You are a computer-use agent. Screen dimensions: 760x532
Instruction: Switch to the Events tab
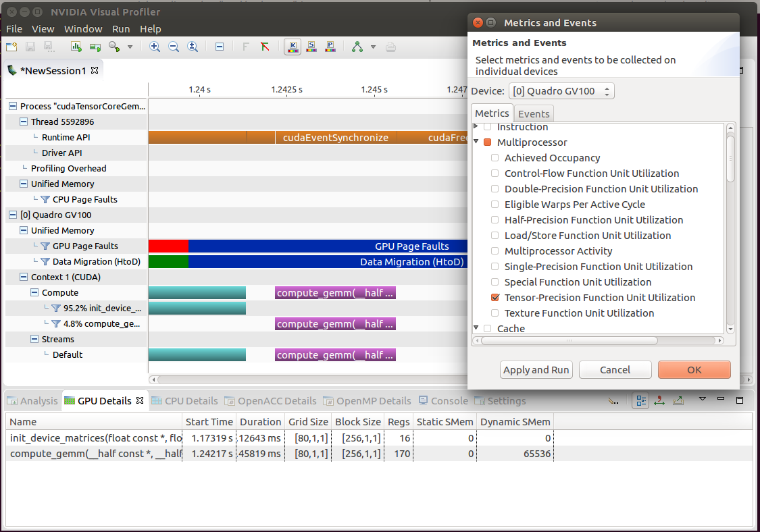point(533,113)
